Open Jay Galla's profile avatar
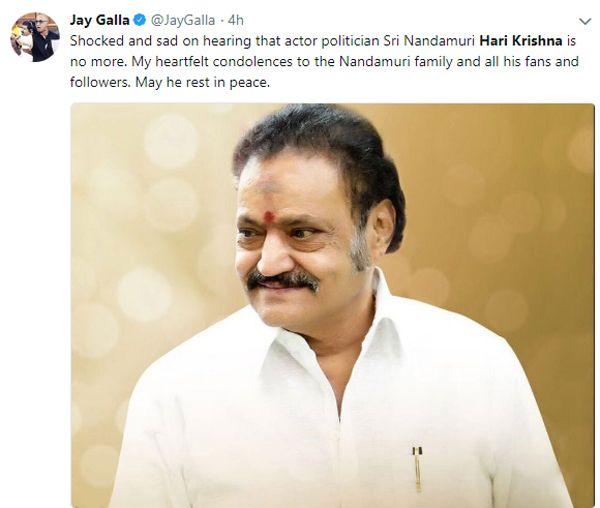Image resolution: width=600 pixels, height=508 pixels. coord(34,37)
